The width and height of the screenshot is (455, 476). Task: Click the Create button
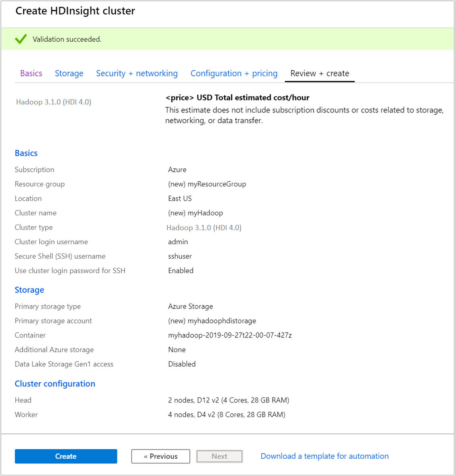[x=66, y=456]
